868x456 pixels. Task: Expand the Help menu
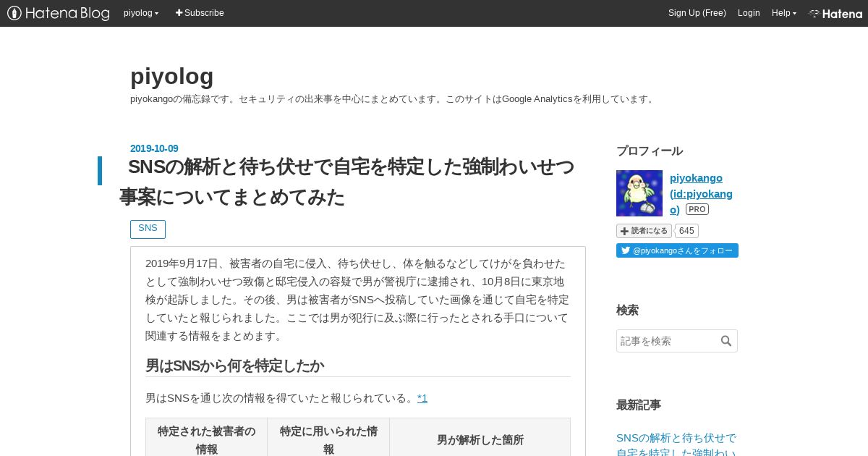[x=783, y=13]
